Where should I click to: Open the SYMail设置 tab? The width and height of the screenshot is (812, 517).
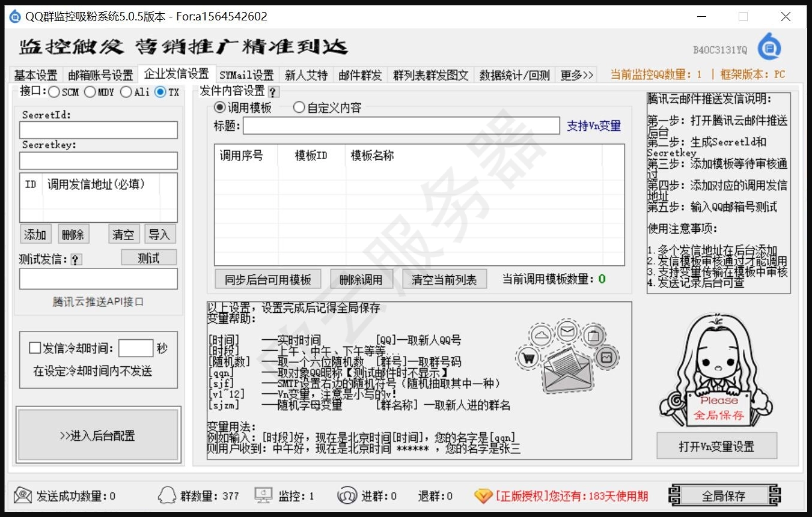246,75
